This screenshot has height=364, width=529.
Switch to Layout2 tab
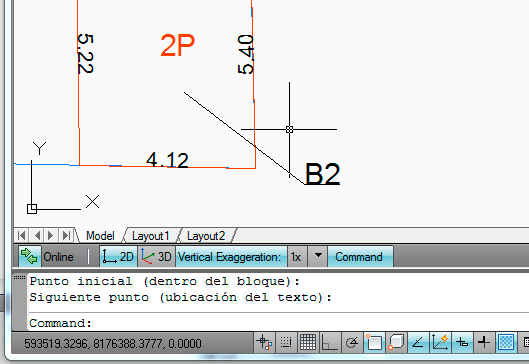click(206, 236)
